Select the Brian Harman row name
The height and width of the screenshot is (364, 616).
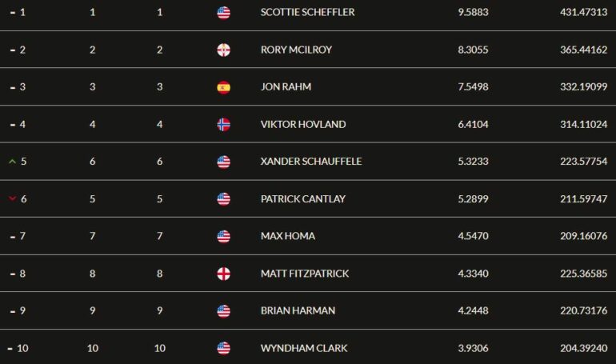[x=298, y=310]
